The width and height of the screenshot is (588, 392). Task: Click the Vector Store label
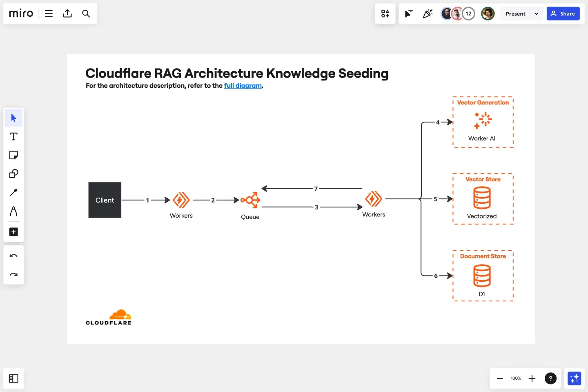click(483, 179)
